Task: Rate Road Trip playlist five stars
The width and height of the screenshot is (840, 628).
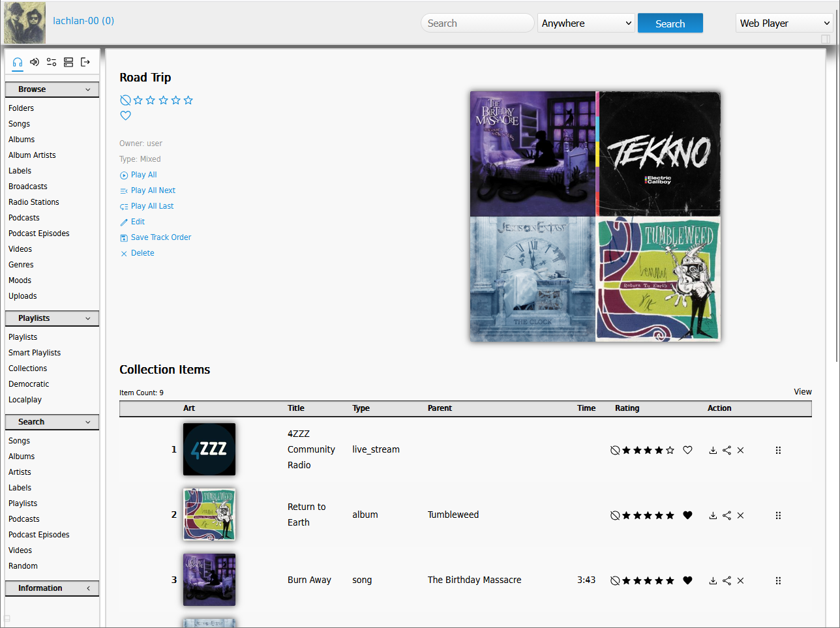Action: pyautogui.click(x=188, y=100)
